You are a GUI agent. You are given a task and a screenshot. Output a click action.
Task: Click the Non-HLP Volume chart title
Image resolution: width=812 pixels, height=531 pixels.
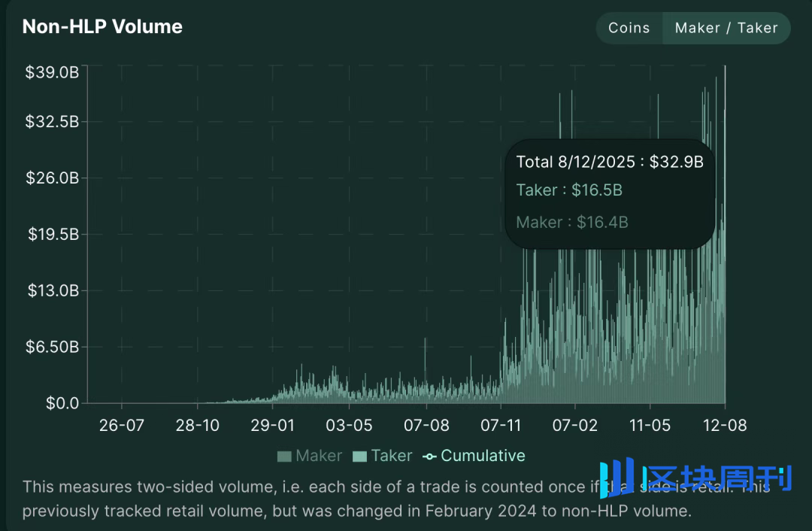(x=102, y=26)
